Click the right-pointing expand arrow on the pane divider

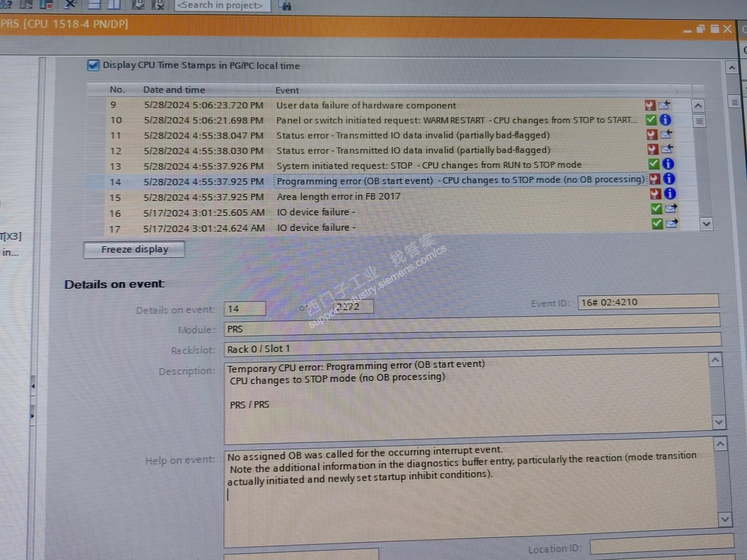[32, 416]
